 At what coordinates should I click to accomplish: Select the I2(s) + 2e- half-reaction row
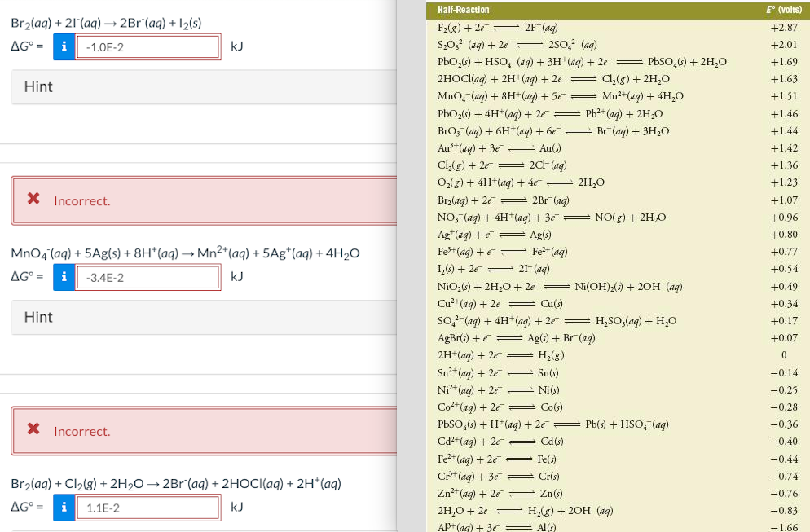coord(618,269)
